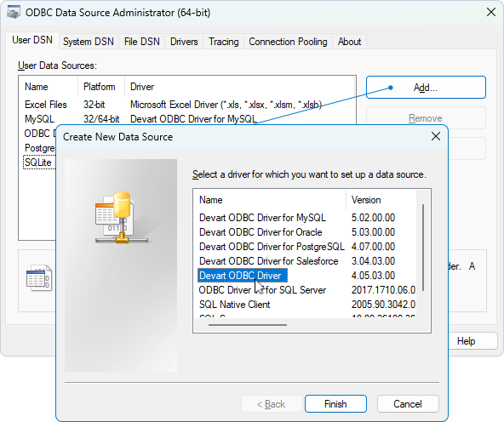Click the Add... button in ODBC Administrator
This screenshot has height=422, width=504.
point(426,88)
